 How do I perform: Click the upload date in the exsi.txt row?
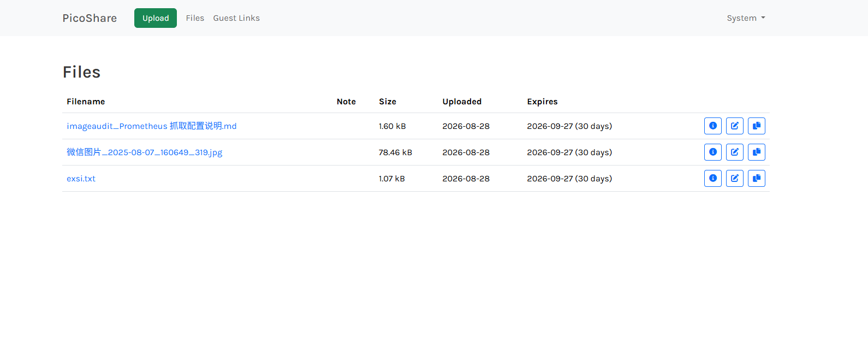pos(466,179)
